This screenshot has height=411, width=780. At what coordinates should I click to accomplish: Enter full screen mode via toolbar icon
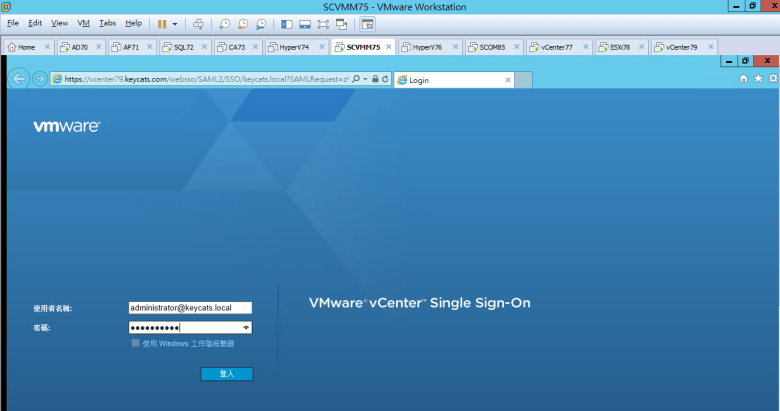pos(323,22)
